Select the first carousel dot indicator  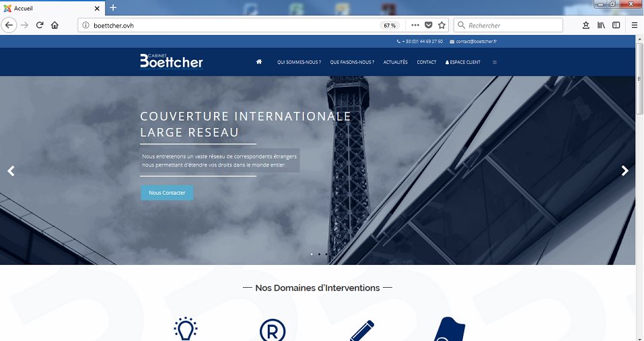coord(312,254)
